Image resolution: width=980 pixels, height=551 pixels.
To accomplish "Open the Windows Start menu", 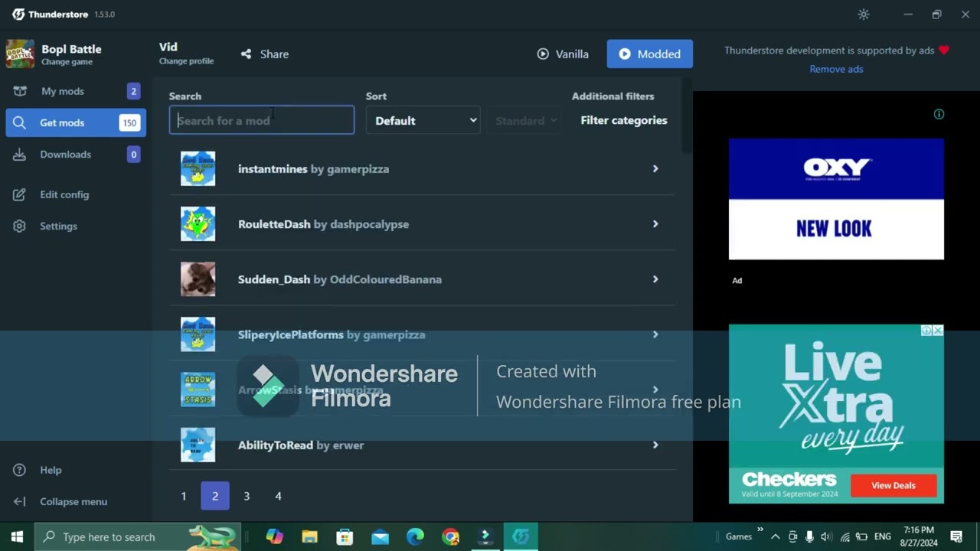I will point(17,537).
